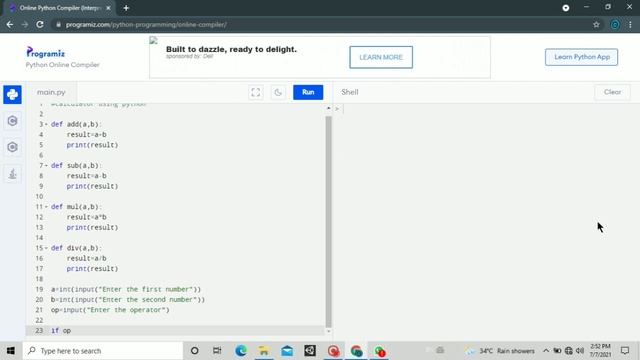The image size is (640, 360).
Task: Reload the page
Action: click(40, 24)
